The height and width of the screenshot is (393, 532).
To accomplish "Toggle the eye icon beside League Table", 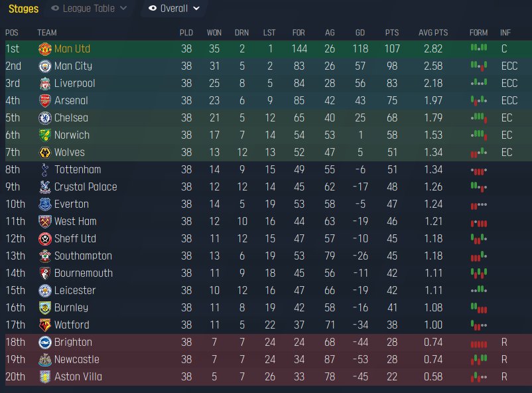I will tap(55, 8).
